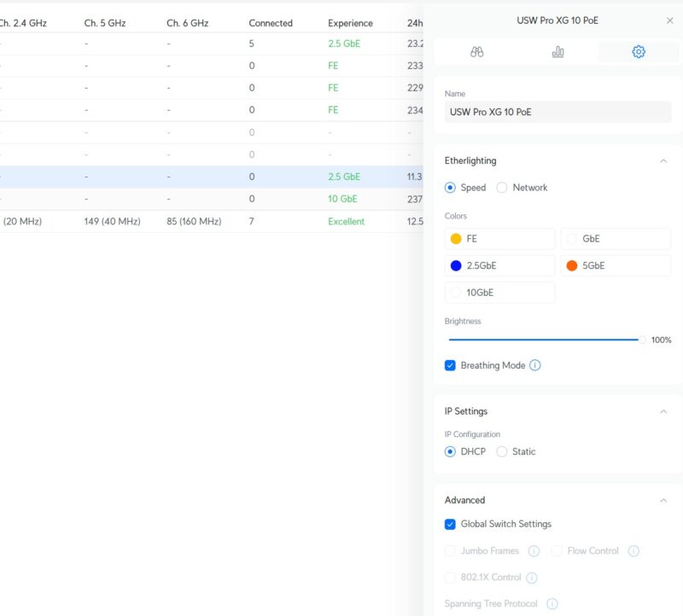Click the 85 (160 MHz) channel cell

pyautogui.click(x=194, y=221)
